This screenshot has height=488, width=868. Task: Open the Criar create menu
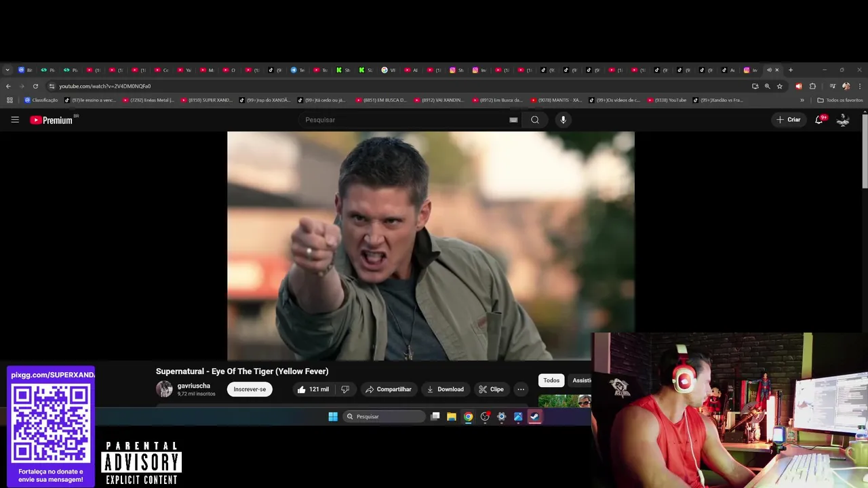tap(789, 120)
